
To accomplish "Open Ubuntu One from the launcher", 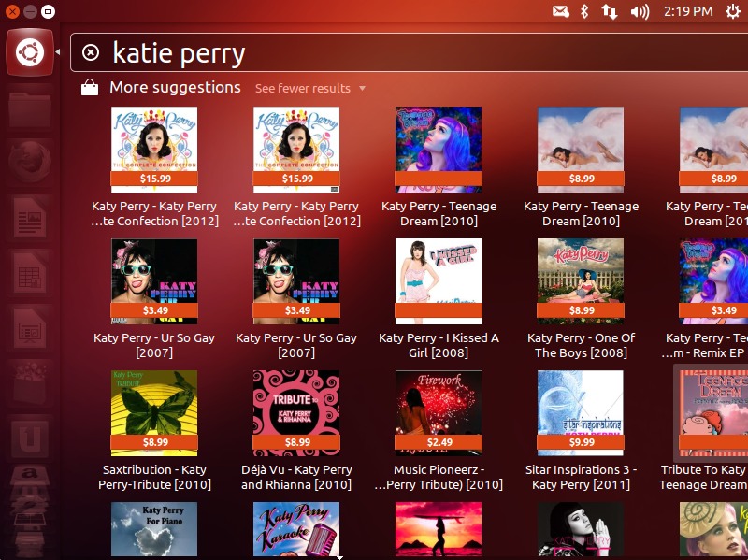I will point(30,438).
